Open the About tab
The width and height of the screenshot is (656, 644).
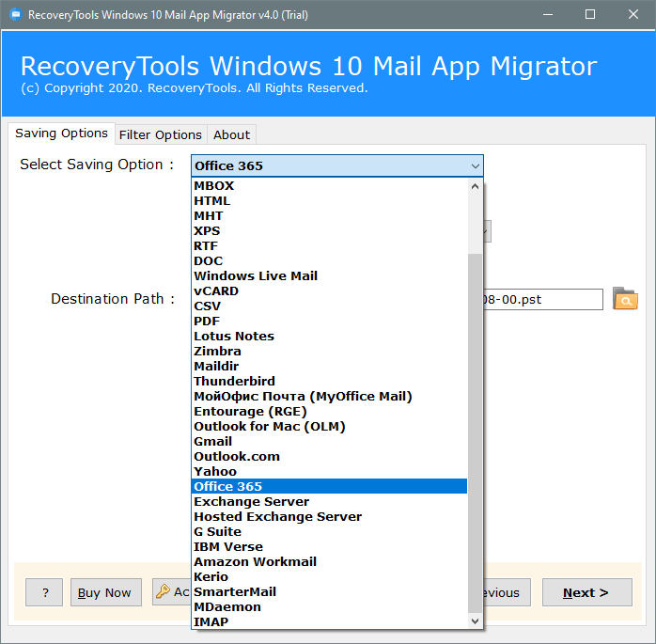[x=231, y=134]
